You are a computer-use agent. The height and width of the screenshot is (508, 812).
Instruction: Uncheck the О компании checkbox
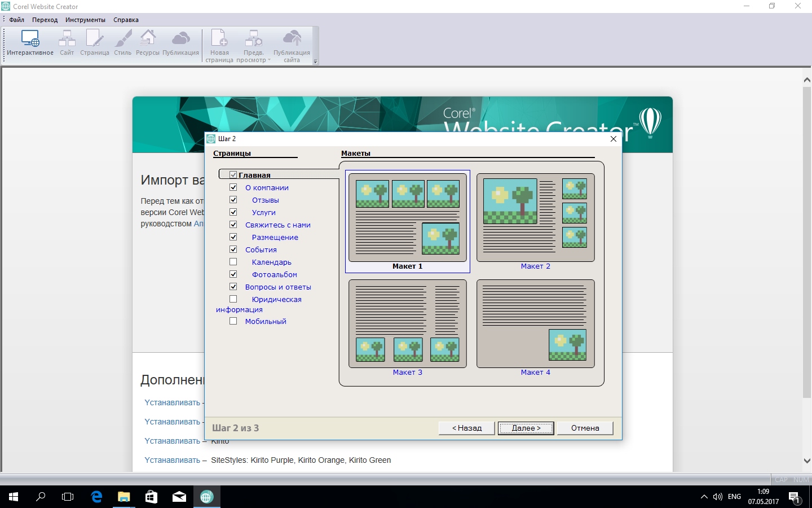tap(233, 187)
